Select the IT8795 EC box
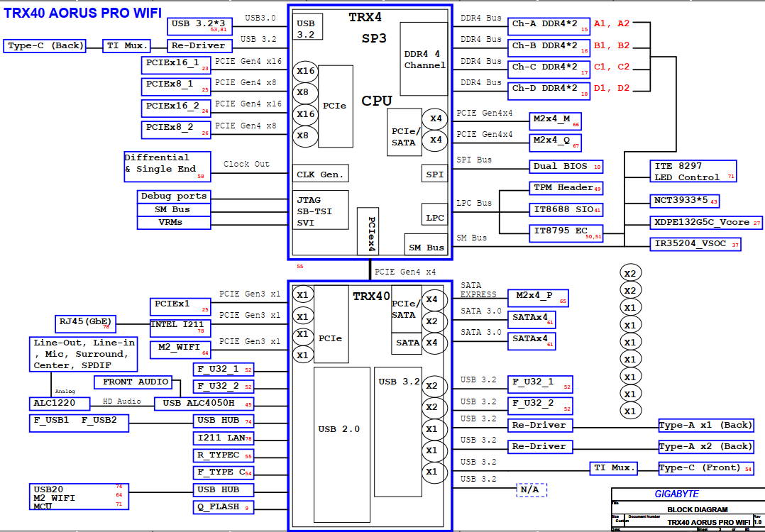 click(566, 233)
